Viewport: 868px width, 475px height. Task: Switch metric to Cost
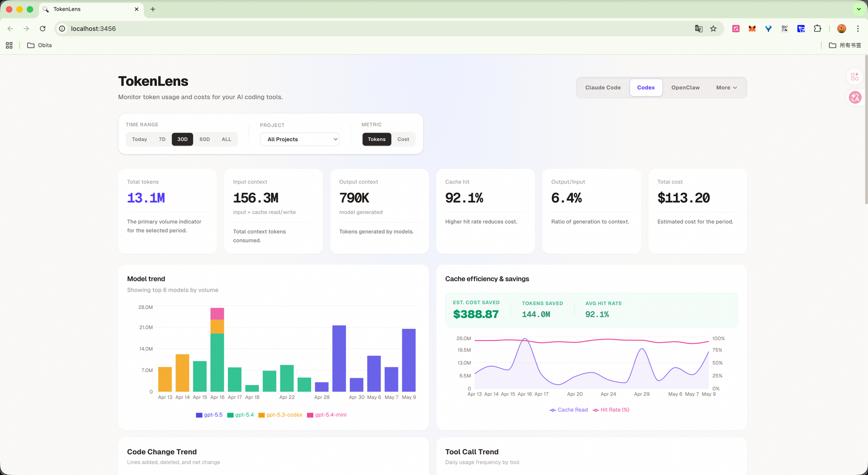pos(403,139)
